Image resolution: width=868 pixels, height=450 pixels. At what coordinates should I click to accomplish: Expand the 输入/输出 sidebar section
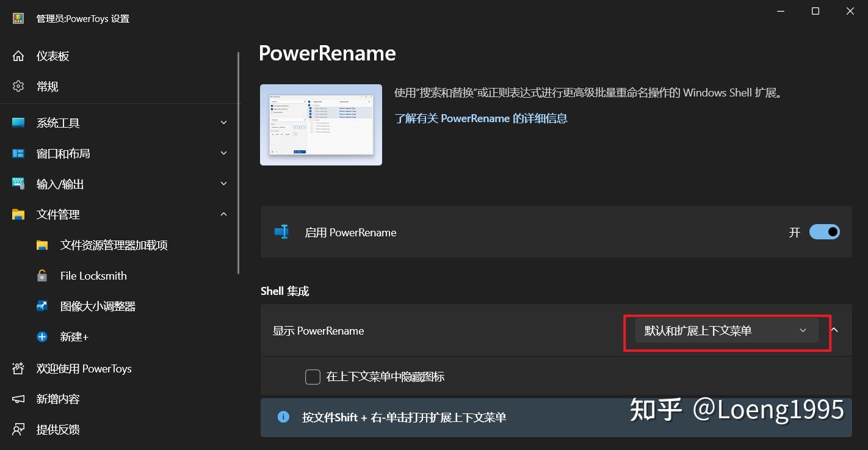pos(223,184)
